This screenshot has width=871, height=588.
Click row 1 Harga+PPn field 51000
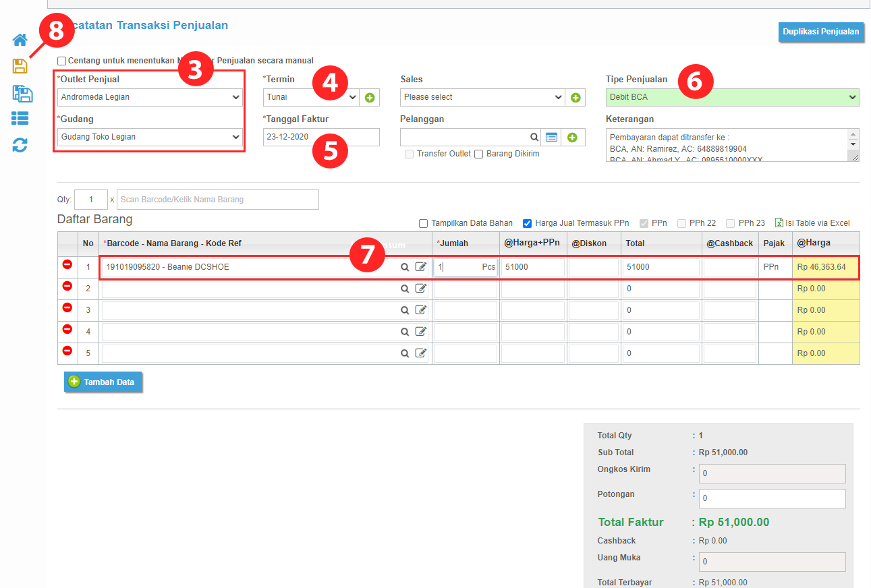click(x=533, y=267)
